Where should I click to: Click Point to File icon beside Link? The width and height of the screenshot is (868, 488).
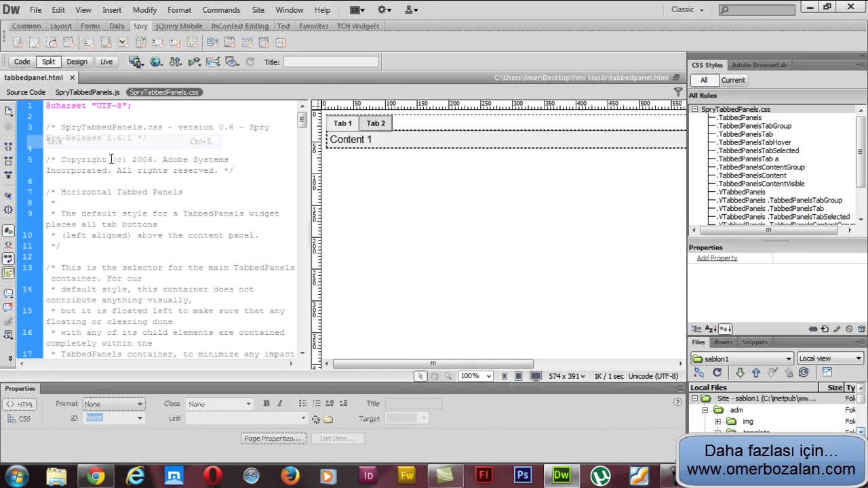[316, 419]
